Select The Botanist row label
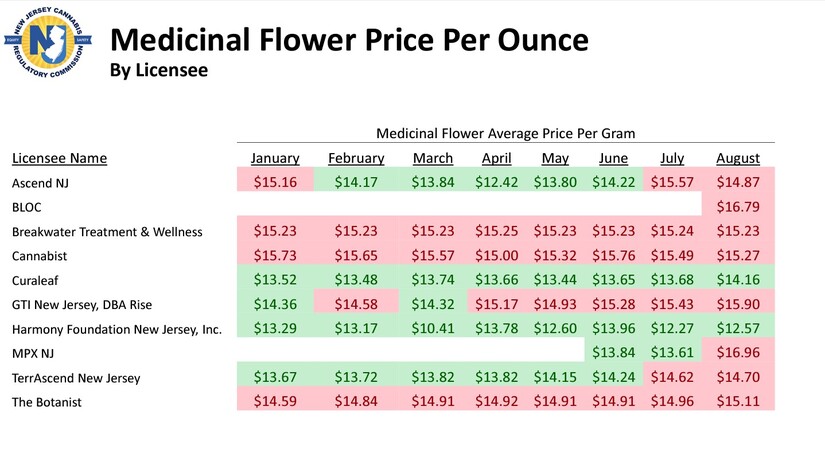The height and width of the screenshot is (465, 825). (47, 402)
